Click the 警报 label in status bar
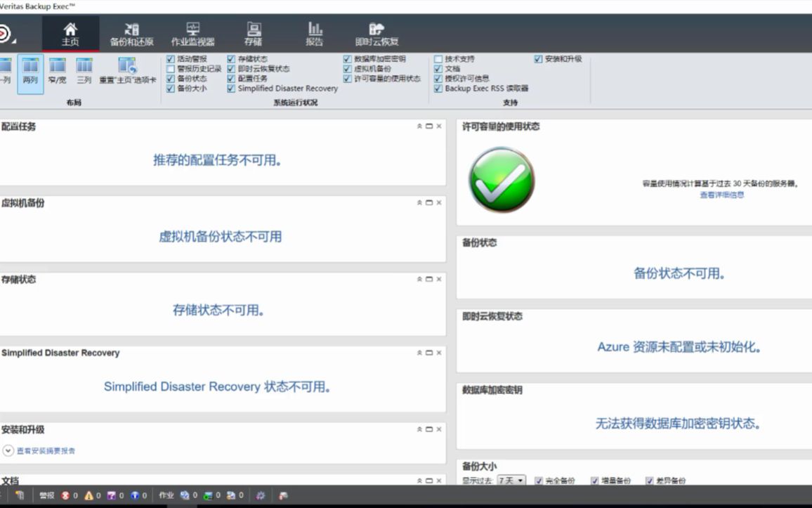Image resolution: width=812 pixels, height=508 pixels. click(46, 495)
